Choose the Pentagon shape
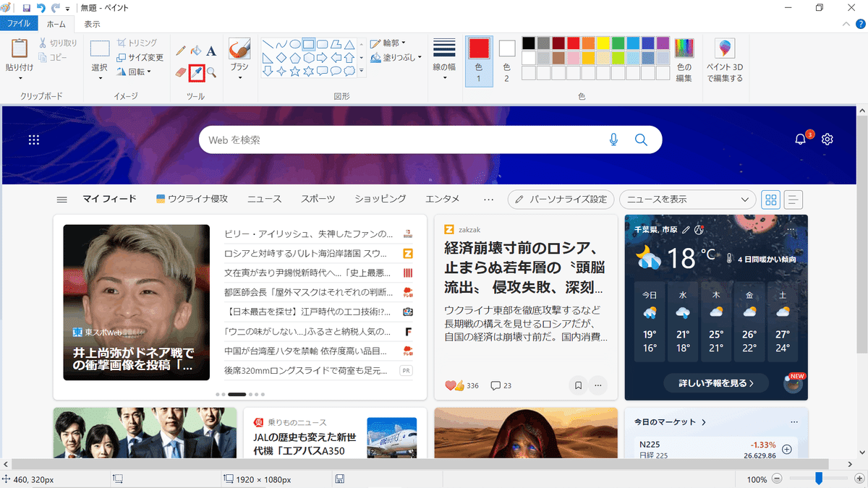Viewport: 868px width, 488px height. click(x=294, y=57)
